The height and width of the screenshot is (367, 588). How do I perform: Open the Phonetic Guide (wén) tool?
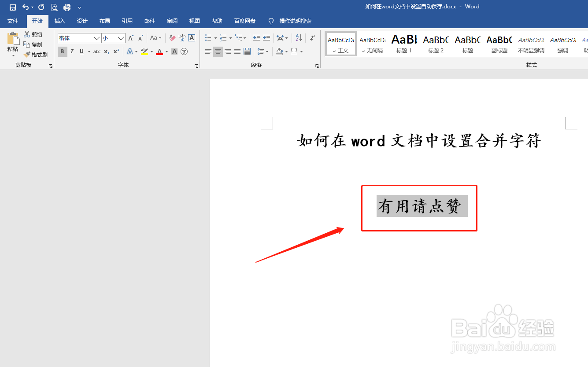coord(182,38)
